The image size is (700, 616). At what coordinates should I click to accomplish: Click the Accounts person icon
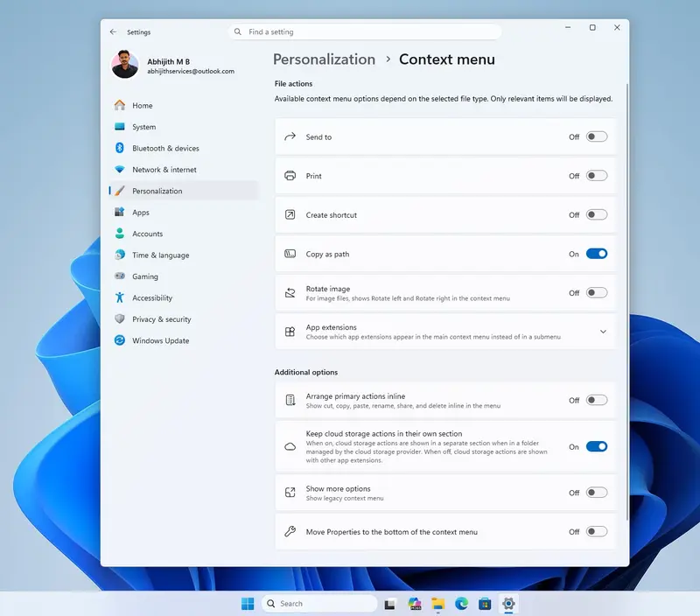click(x=120, y=234)
